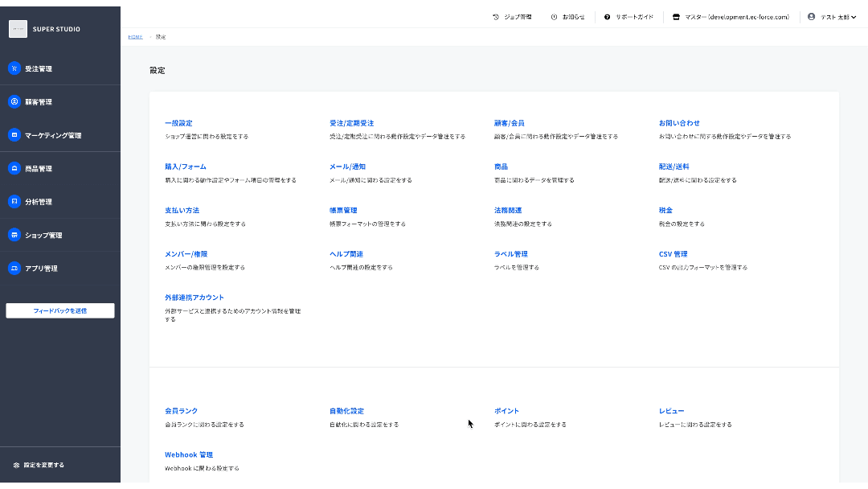Open 受注/定期受注 settings

pos(351,123)
